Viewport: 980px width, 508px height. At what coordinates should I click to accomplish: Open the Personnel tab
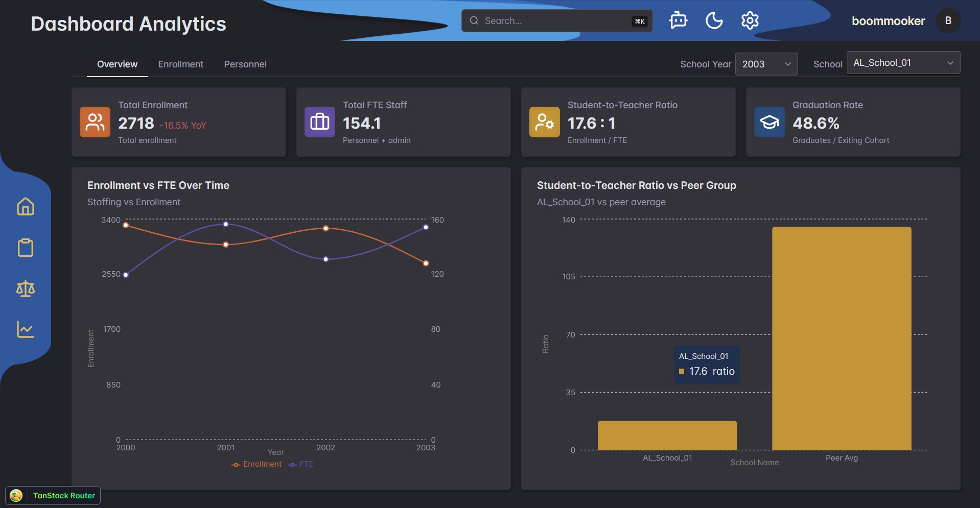click(245, 64)
